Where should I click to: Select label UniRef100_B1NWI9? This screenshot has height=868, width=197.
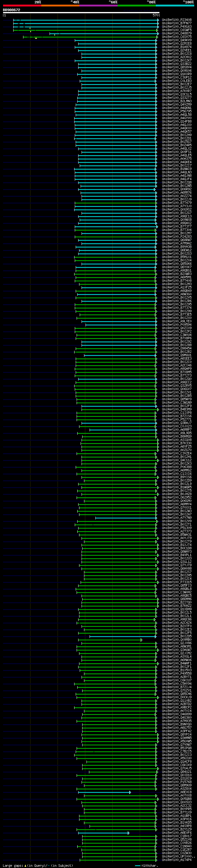(177, 169)
